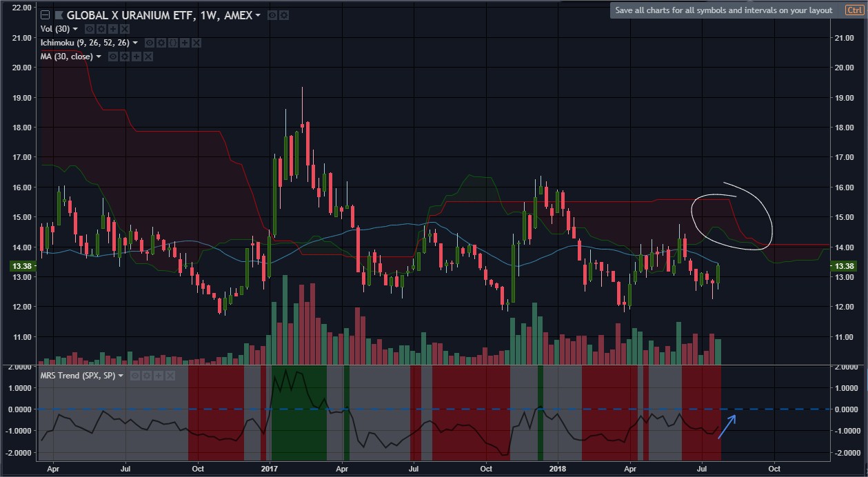Image resolution: width=868 pixels, height=477 pixels.
Task: Toggle visibility of the main symbol series
Action: pos(272,15)
